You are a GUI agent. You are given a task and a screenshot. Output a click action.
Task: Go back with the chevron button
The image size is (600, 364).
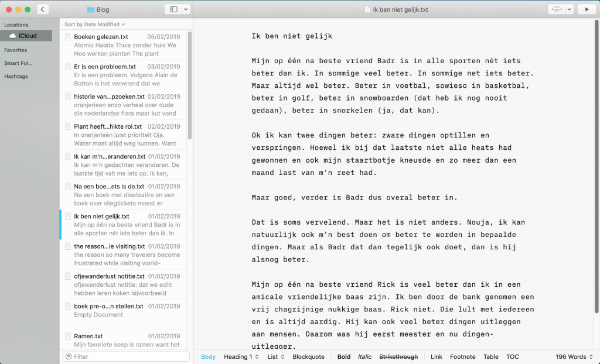tap(42, 9)
